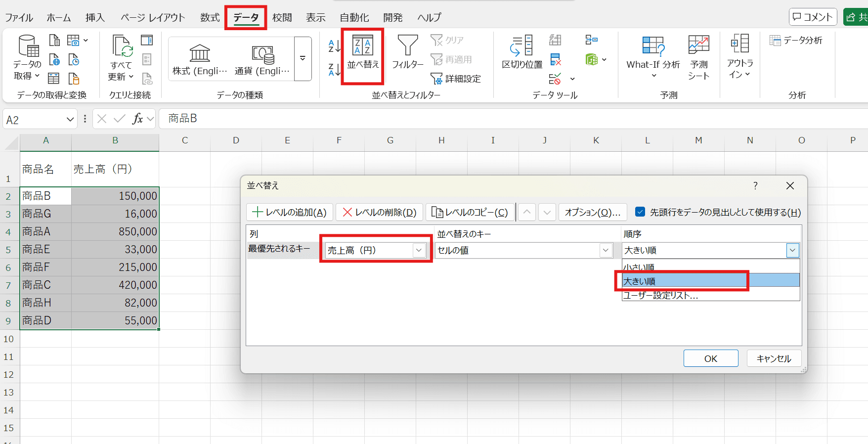Click the ascending A-to-Z sort icon
Image resolution: width=868 pixels, height=444 pixels.
pyautogui.click(x=334, y=46)
